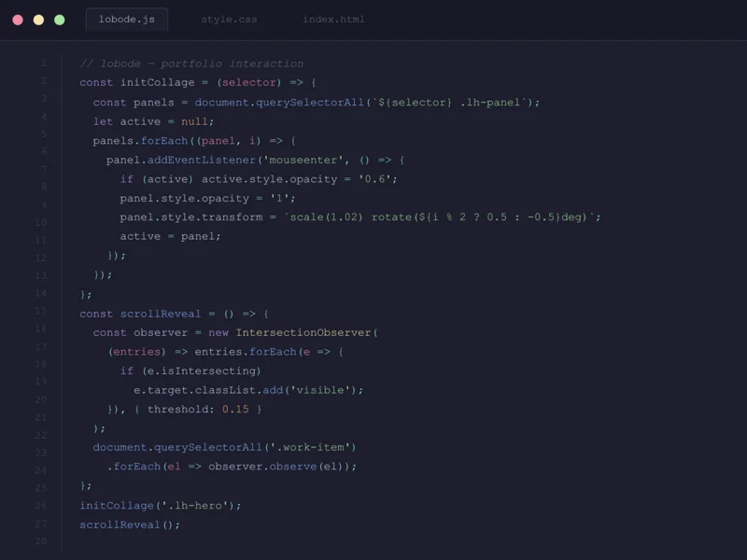
Task: Click the '.lh-hero' argument string
Action: [x=198, y=505]
